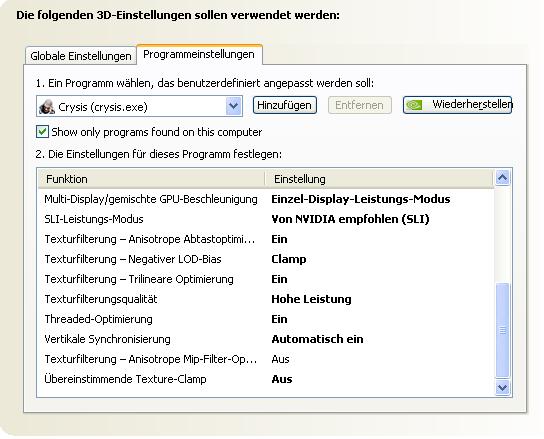Viewport: 544px width, 439px height.
Task: Click the Wiederherstellen button
Action: (x=457, y=105)
